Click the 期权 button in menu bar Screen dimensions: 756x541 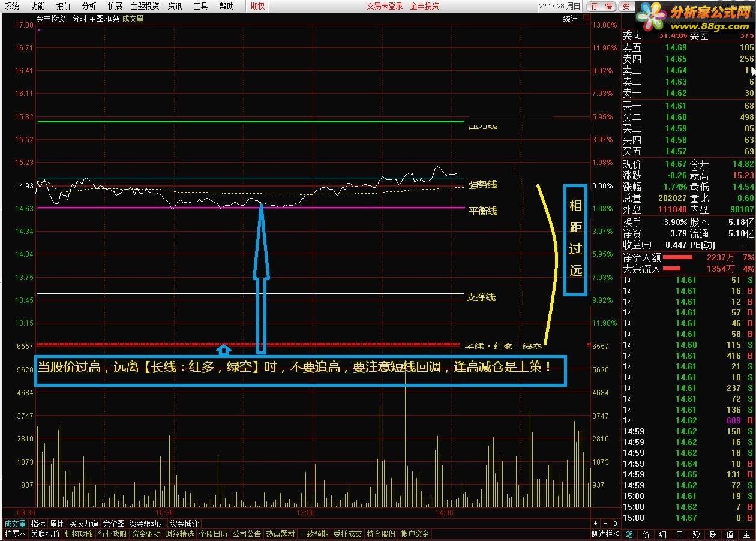pyautogui.click(x=257, y=6)
